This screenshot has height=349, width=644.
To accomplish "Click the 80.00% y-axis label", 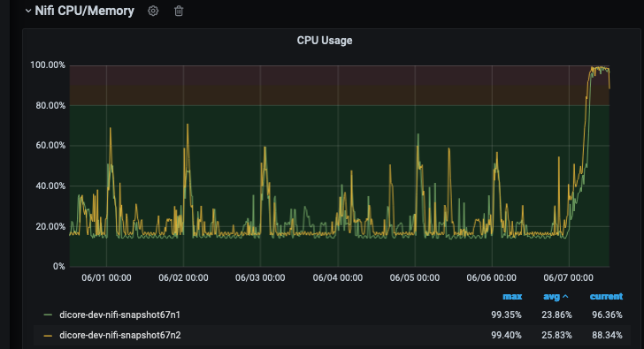I will coord(50,105).
